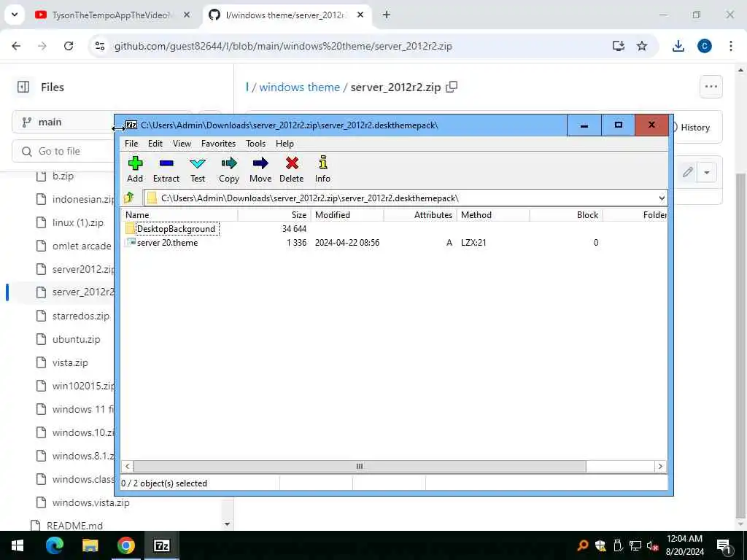Open Chrome downloads icon
The height and width of the screenshot is (560, 747).
(x=678, y=46)
